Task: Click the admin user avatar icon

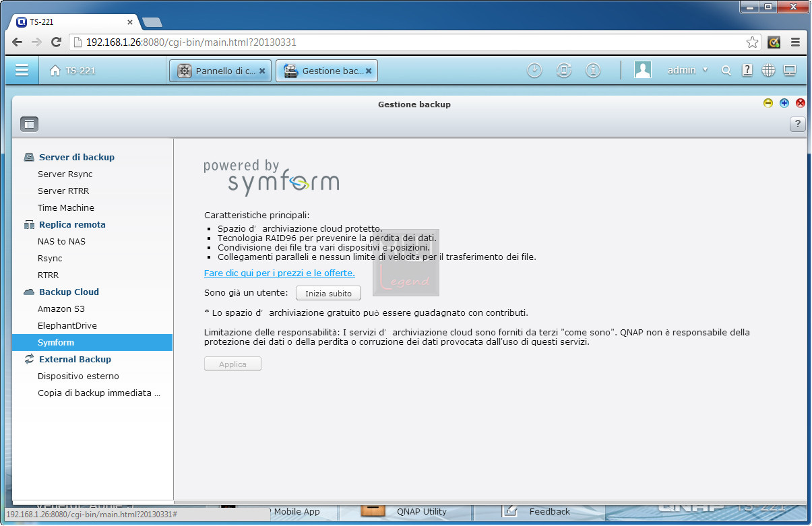Action: pos(643,70)
